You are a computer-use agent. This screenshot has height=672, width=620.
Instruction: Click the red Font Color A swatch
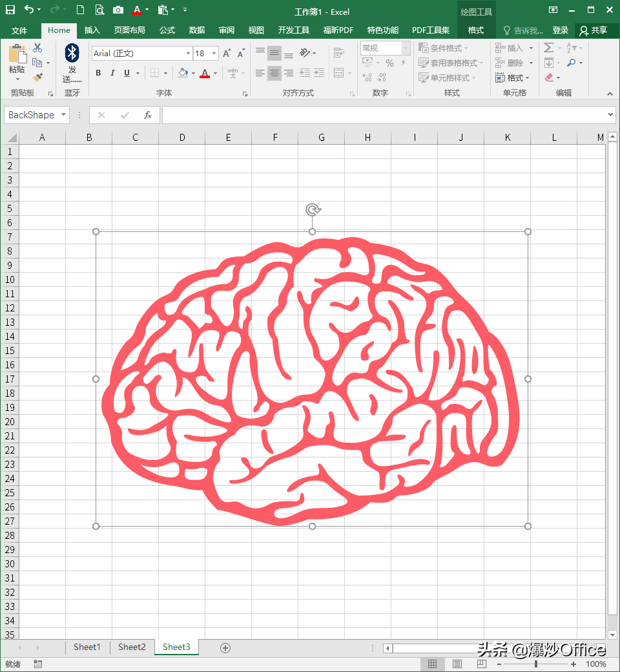click(x=205, y=73)
